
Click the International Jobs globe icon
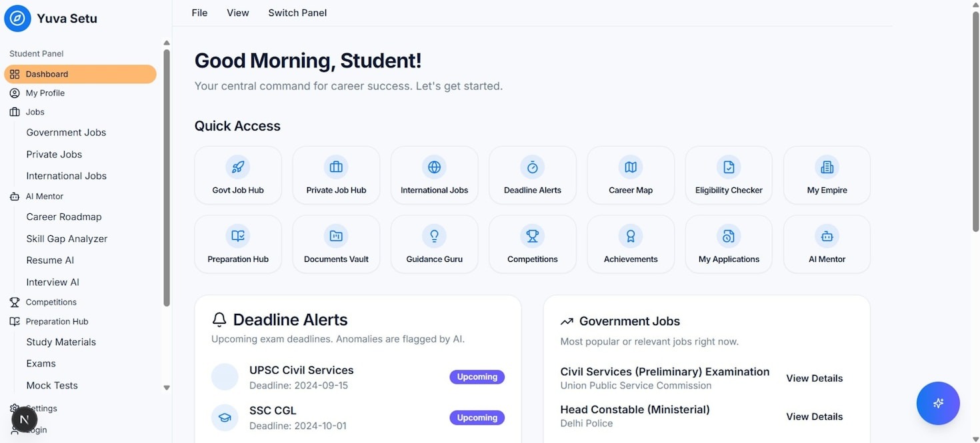point(434,167)
